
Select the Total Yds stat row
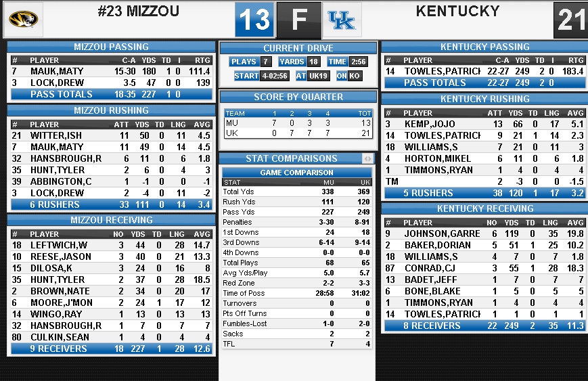(x=296, y=192)
